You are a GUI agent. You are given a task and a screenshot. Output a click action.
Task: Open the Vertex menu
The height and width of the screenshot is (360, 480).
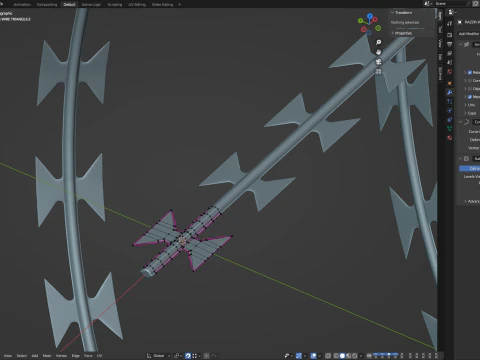point(61,356)
